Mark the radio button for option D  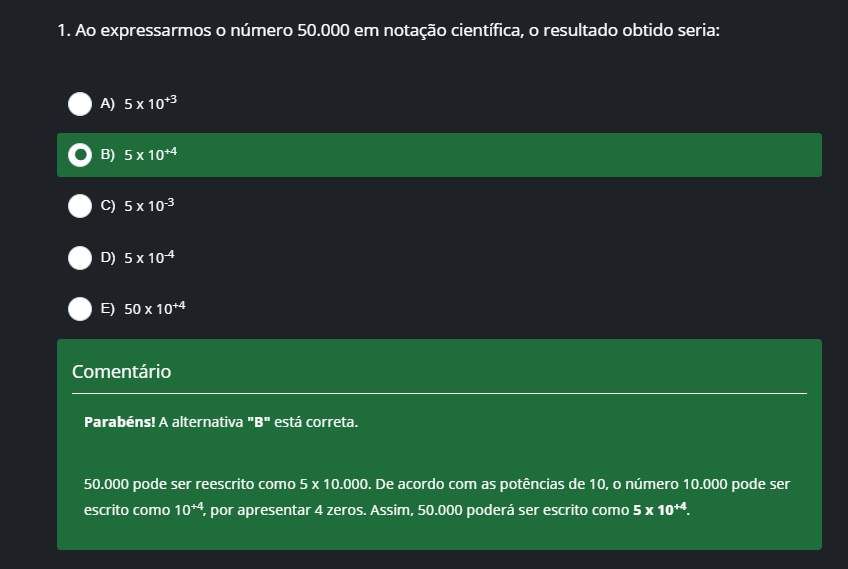point(80,257)
